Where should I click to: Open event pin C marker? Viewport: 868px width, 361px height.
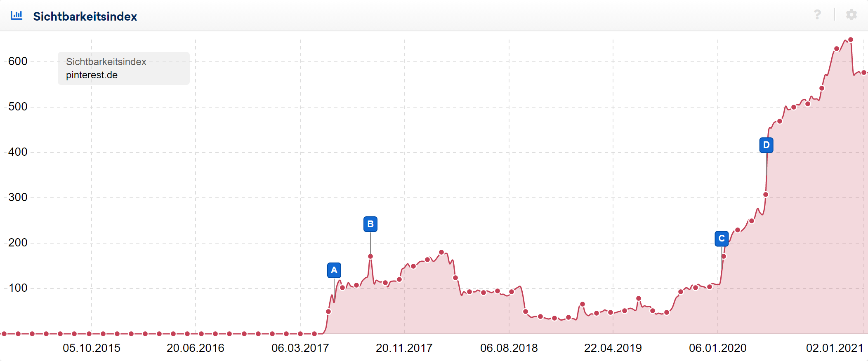pos(721,239)
